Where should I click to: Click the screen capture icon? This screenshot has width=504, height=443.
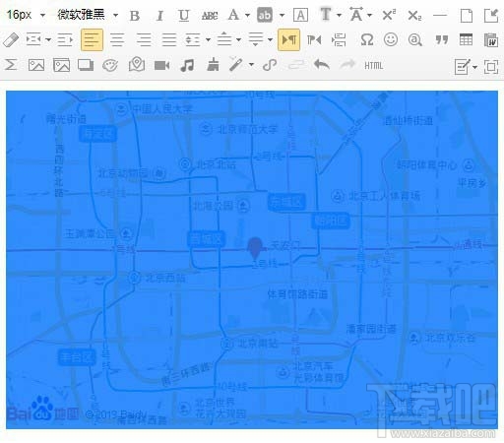tap(86, 65)
